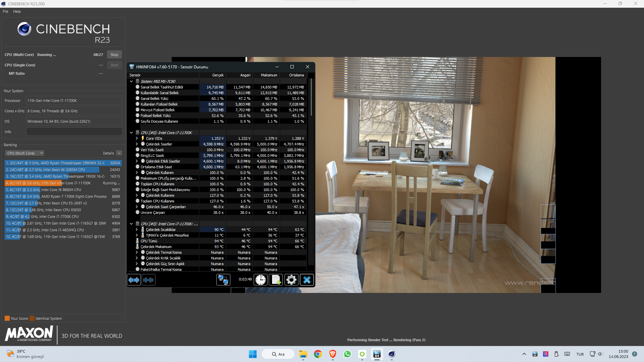Click HWiNFO expand columns arrows button
644x362 pixels.
tap(134, 280)
